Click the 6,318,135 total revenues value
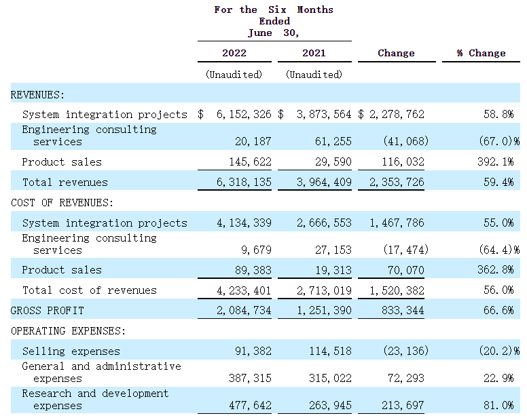This screenshot has height=420, width=527. [242, 182]
